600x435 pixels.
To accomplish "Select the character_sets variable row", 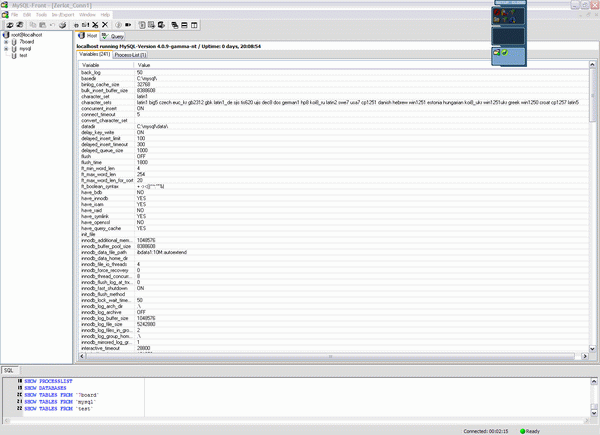I will pos(334,103).
